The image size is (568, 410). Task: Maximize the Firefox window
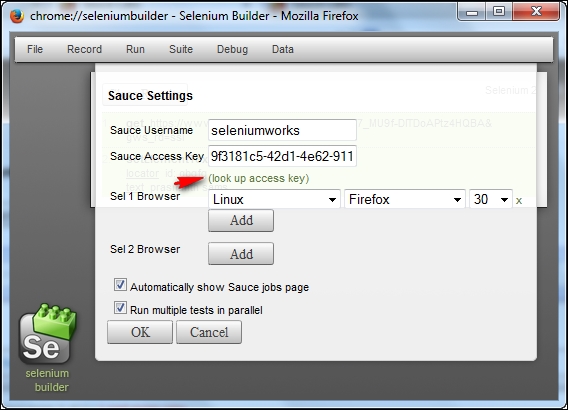click(499, 12)
